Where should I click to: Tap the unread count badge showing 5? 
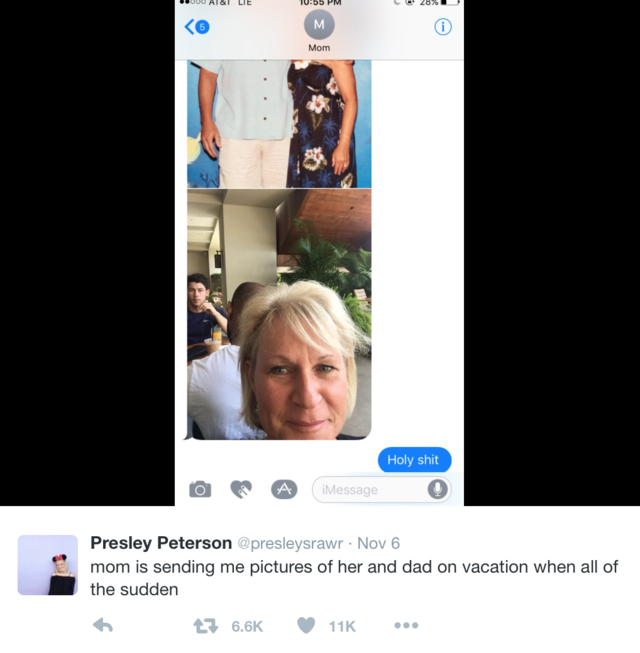(x=202, y=27)
